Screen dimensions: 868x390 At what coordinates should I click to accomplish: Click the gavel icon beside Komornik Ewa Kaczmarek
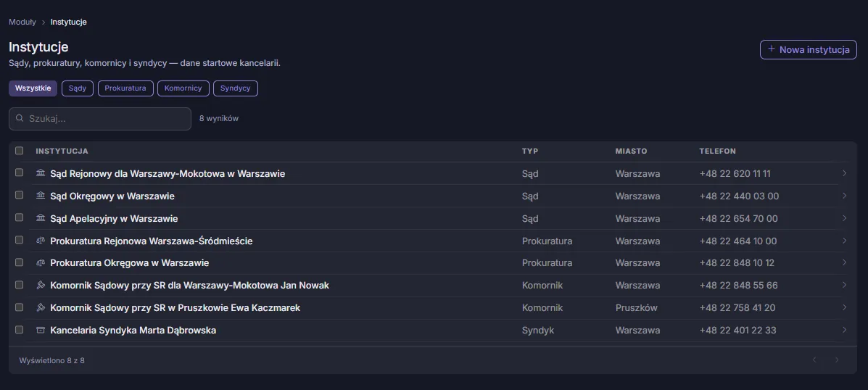(41, 307)
